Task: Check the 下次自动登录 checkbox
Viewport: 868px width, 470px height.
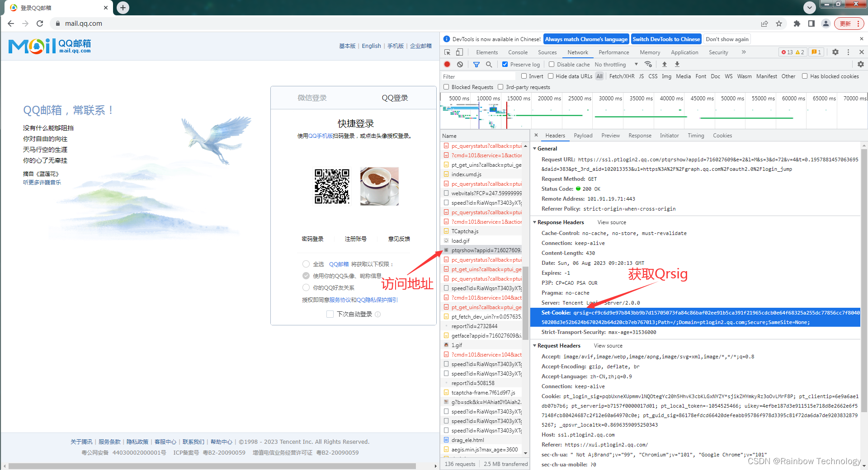Action: point(330,314)
